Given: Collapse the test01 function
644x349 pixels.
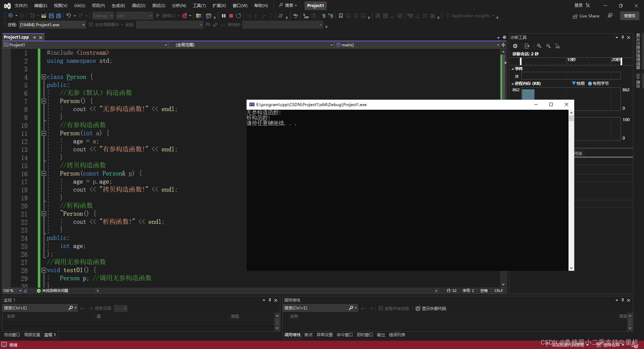Looking at the screenshot, I should click(x=44, y=270).
